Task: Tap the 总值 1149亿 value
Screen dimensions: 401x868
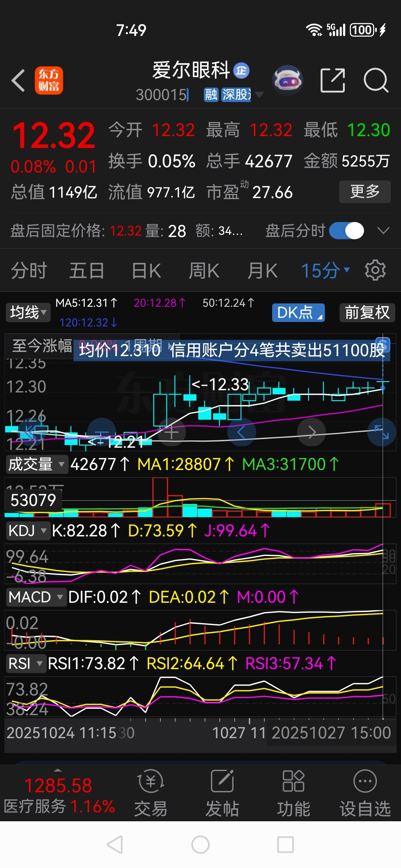Action: 54,192
